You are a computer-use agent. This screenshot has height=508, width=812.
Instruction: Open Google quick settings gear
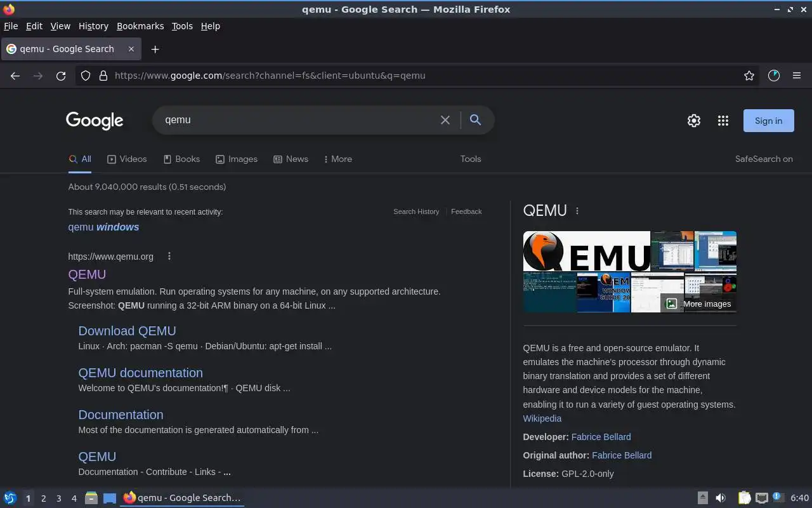(694, 121)
